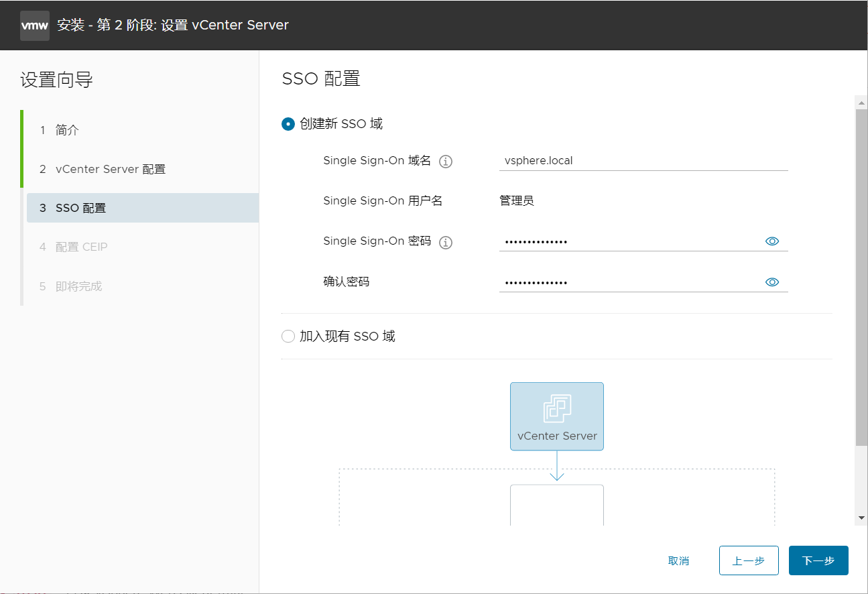This screenshot has width=868, height=594.
Task: Select the 创建新 SSO 域 option
Action: [288, 124]
